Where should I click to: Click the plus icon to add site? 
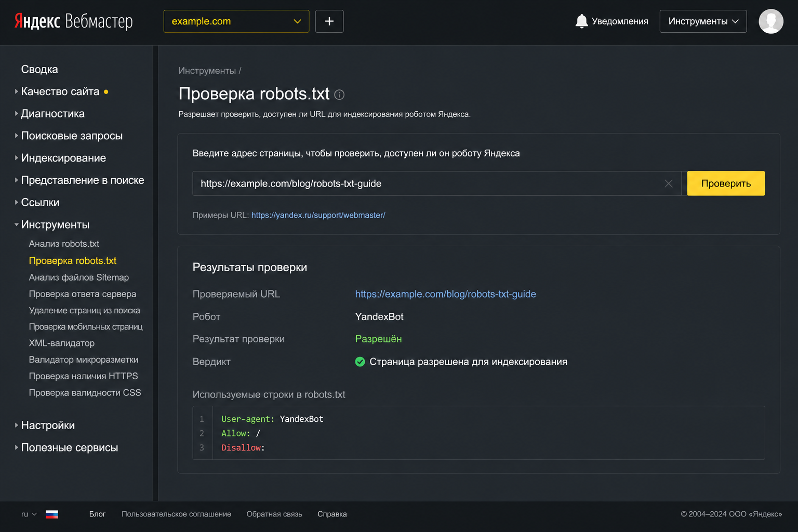coord(329,21)
